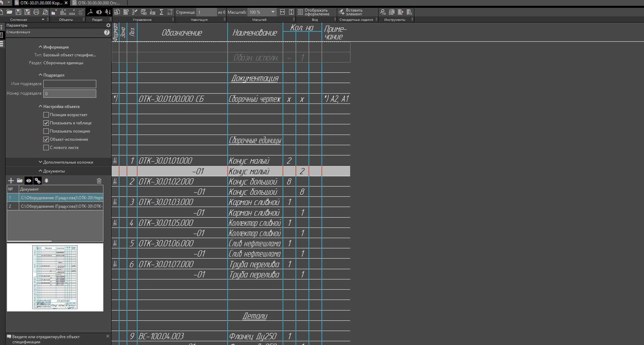
Task: Add a document with the plus icon
Action: coord(11,181)
